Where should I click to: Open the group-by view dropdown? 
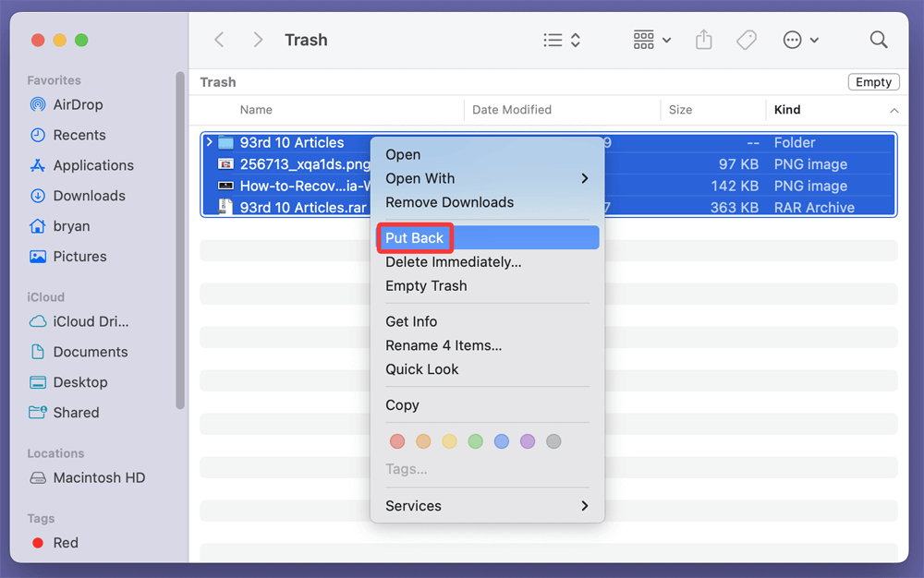tap(652, 40)
